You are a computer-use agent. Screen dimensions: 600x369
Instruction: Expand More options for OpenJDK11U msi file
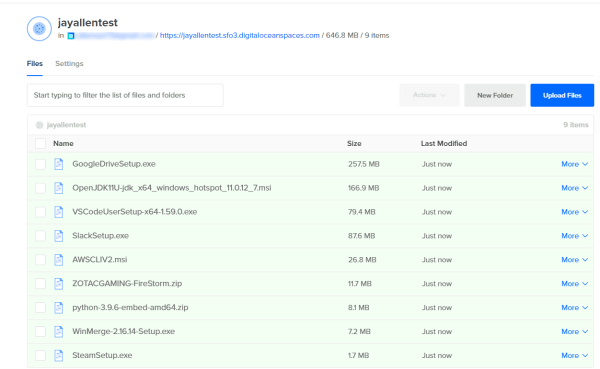point(574,188)
